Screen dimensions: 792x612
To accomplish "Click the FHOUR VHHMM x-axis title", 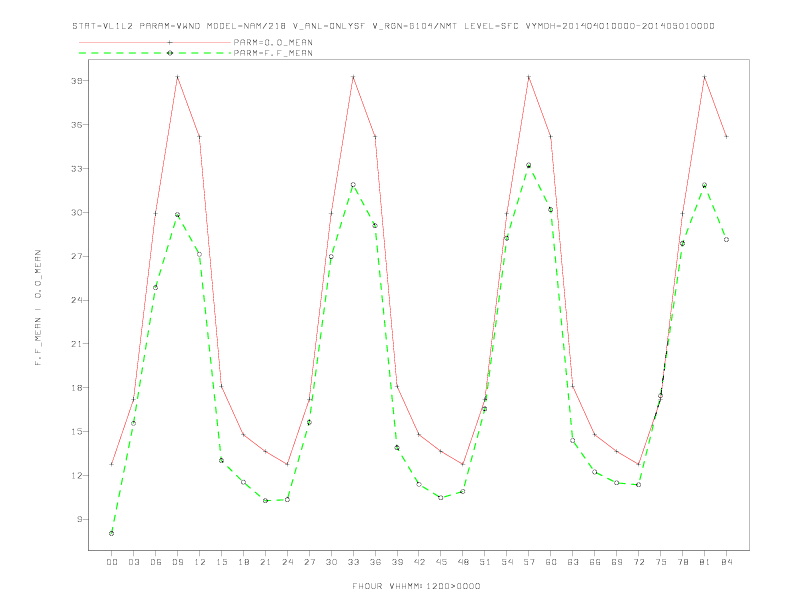I will 416,586.
